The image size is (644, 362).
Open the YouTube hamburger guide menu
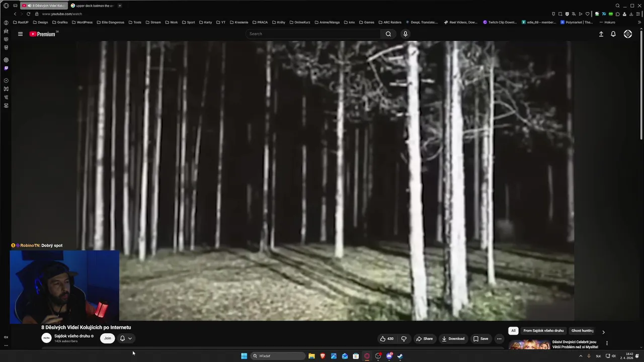click(20, 34)
